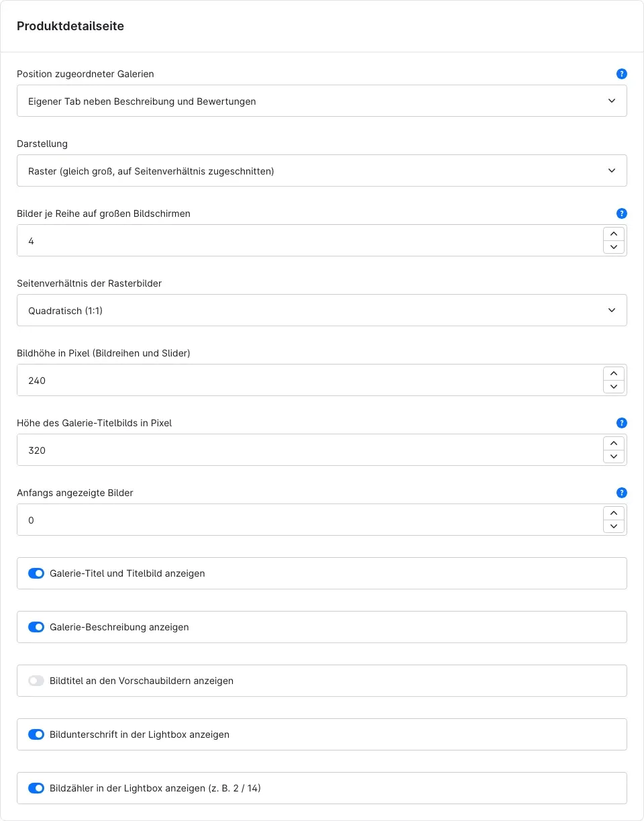This screenshot has width=644, height=821.
Task: Open help for Höhe des Galerie-Titelbilds
Action: point(621,423)
